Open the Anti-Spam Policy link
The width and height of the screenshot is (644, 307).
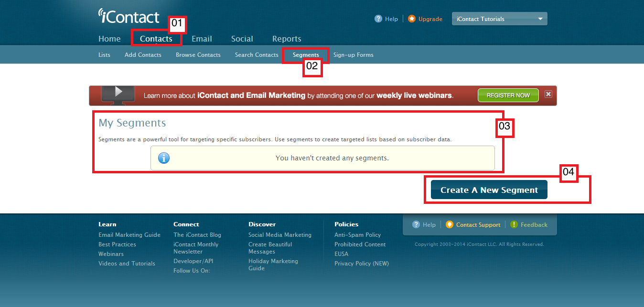pyautogui.click(x=358, y=235)
